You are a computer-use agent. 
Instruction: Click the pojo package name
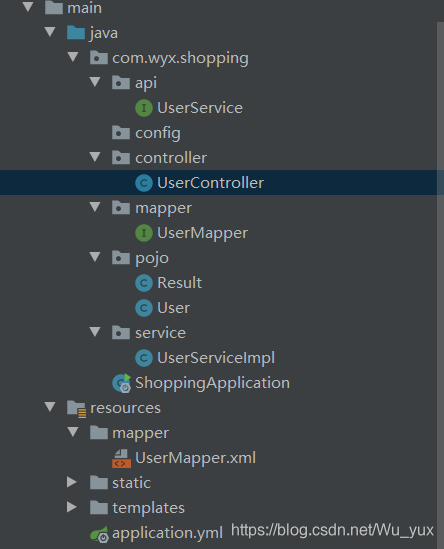152,258
